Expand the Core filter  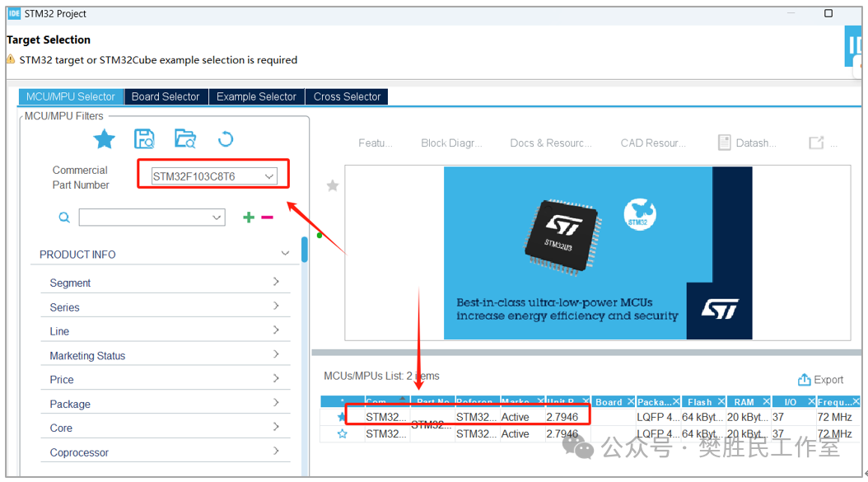click(276, 427)
